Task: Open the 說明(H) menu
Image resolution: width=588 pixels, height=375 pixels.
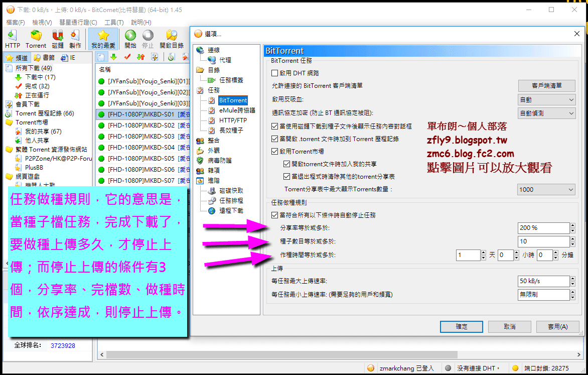Action: tap(141, 23)
